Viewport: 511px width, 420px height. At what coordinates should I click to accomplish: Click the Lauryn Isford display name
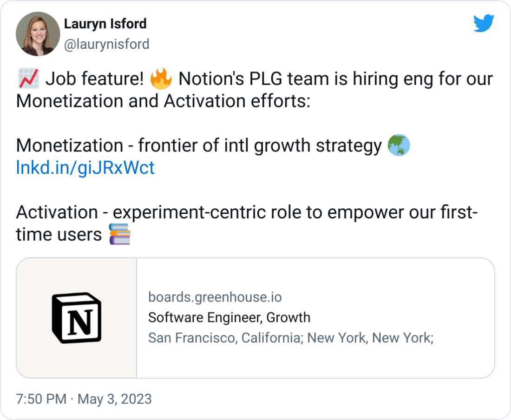pyautogui.click(x=105, y=24)
